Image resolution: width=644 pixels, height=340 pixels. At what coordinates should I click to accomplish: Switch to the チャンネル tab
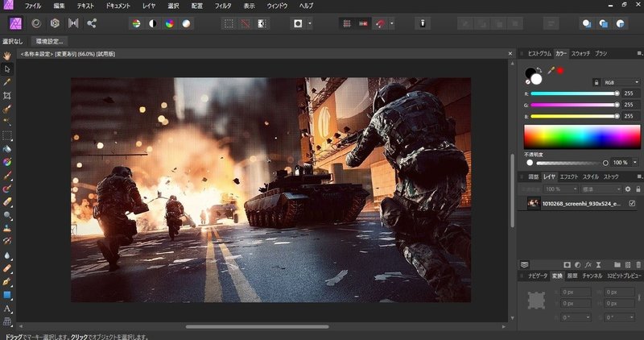coord(592,276)
